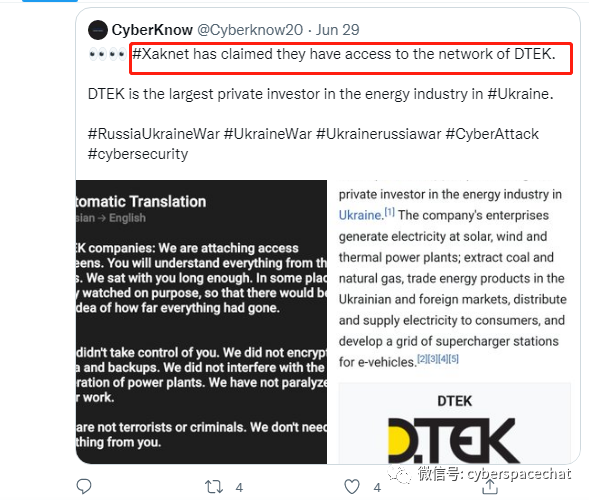Open the #Ukraine hashtag link
This screenshot has height=500, width=589.
[x=520, y=94]
